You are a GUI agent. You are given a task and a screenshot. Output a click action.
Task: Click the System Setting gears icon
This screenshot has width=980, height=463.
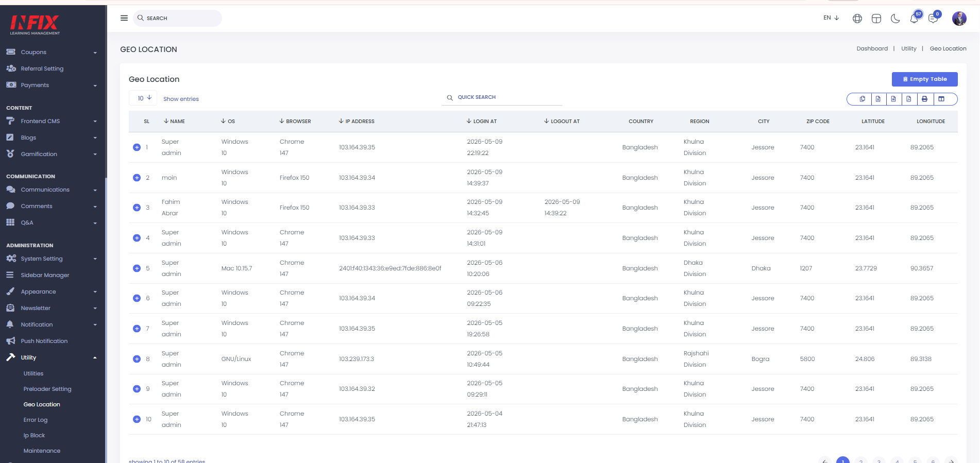tap(11, 259)
